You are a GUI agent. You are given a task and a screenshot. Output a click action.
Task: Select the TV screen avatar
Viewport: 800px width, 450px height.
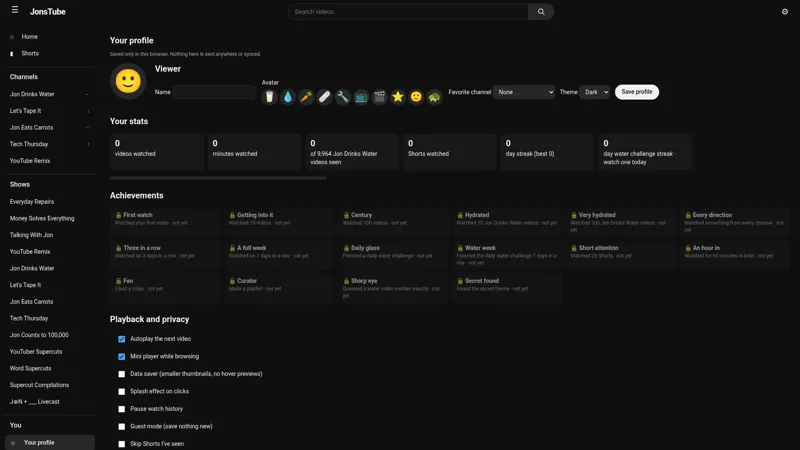(x=361, y=97)
